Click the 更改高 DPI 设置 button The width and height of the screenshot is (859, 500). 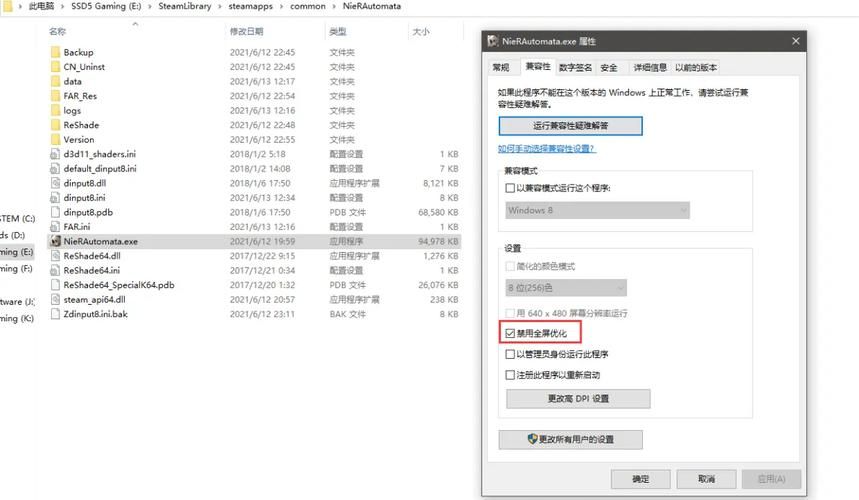[x=578, y=399]
